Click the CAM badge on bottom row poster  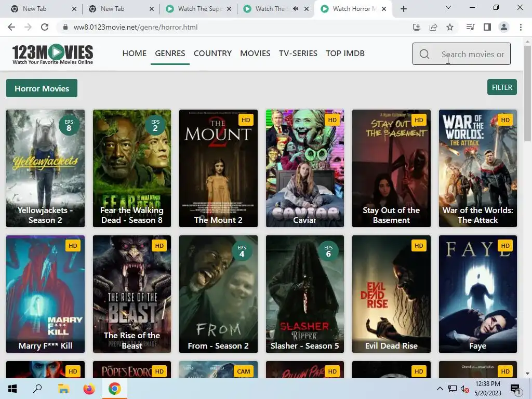point(244,371)
